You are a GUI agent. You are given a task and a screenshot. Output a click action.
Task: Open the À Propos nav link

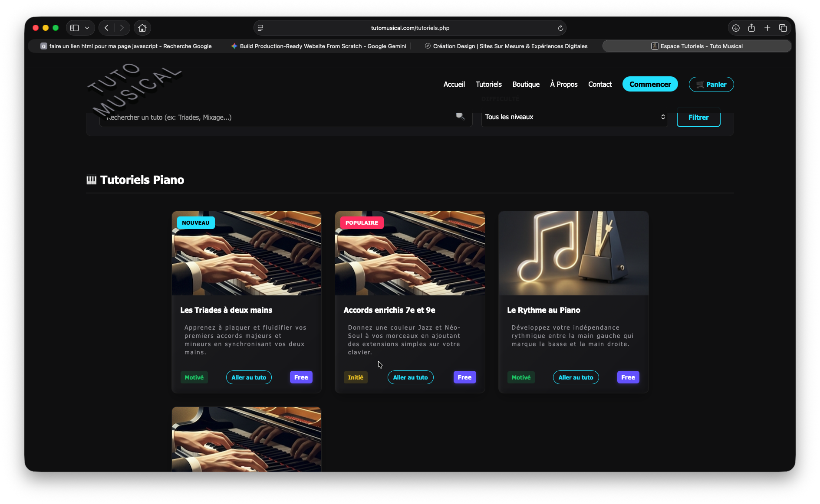[563, 84]
